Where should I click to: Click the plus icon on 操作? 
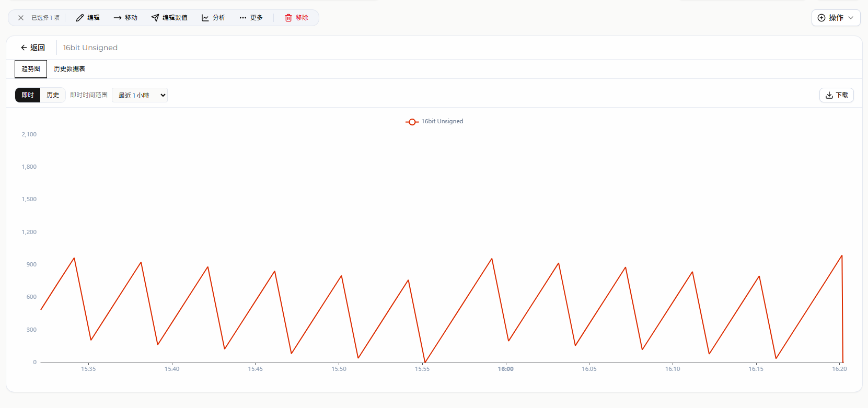pos(821,18)
